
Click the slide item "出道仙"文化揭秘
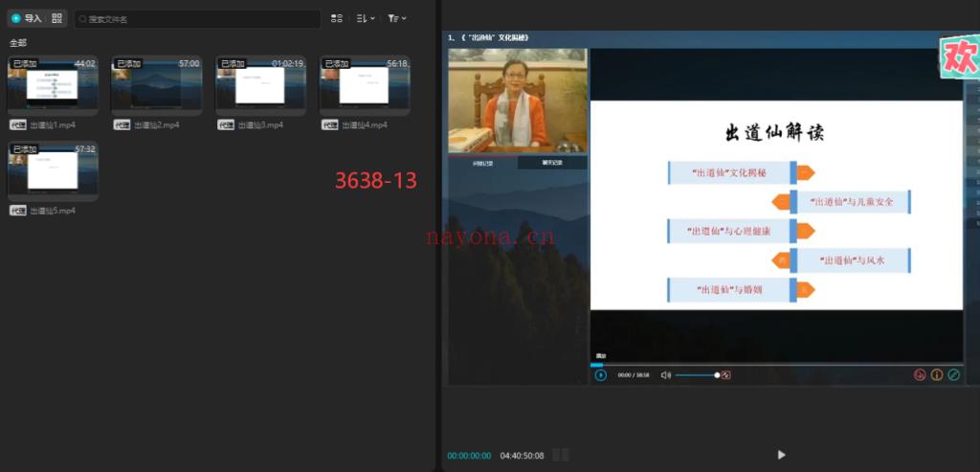[x=728, y=172]
